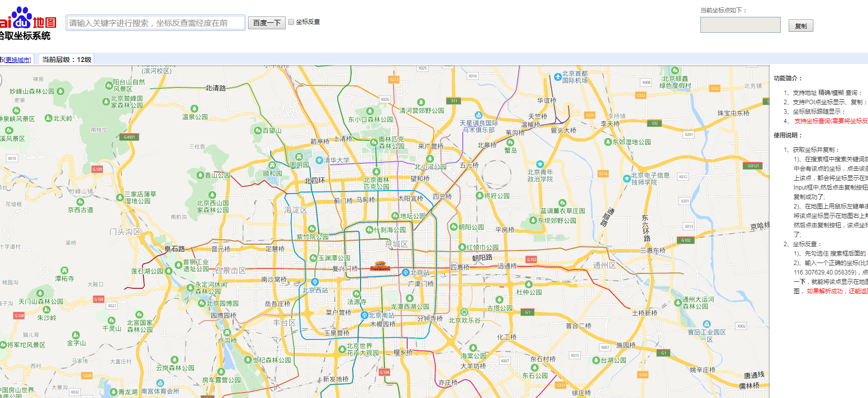Screen dimensions: 868x398
Task: Click the Tsinghua University map icon
Action: (319, 160)
